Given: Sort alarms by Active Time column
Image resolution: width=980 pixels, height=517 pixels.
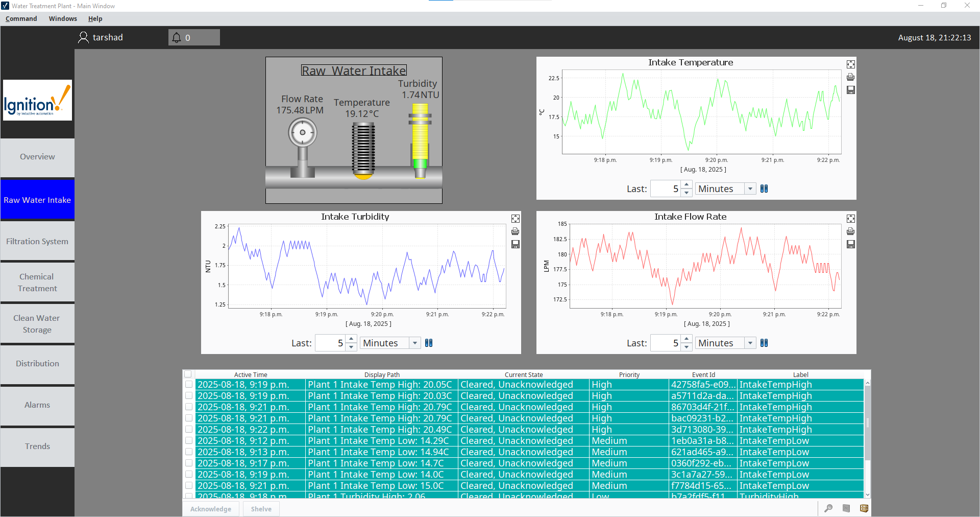Looking at the screenshot, I should click(x=251, y=374).
